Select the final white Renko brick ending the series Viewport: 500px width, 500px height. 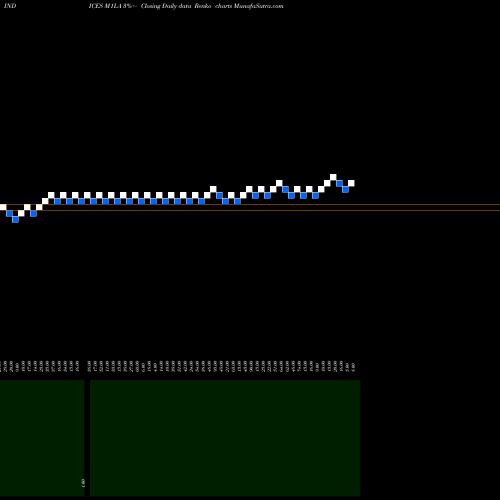(351, 183)
